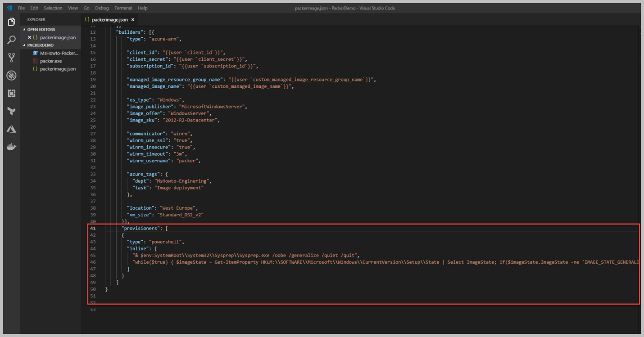Viewport: 644px width, 337px height.
Task: Open the Terraform view in activity bar
Action: 11,111
